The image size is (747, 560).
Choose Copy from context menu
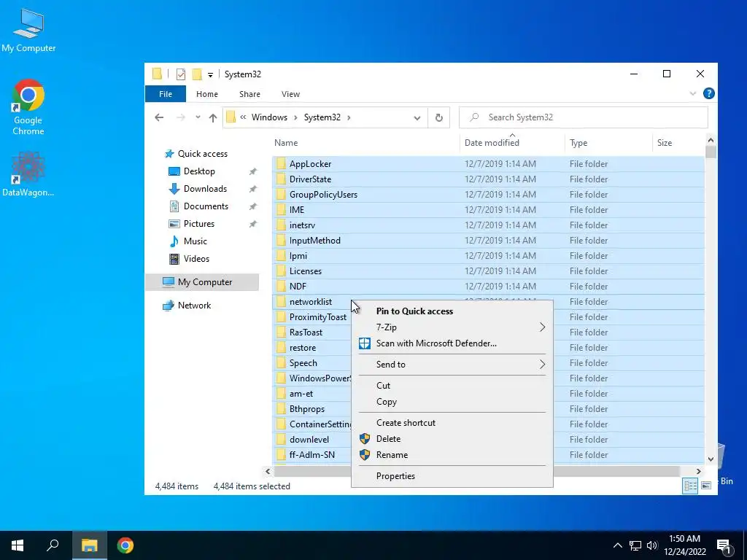click(452, 402)
